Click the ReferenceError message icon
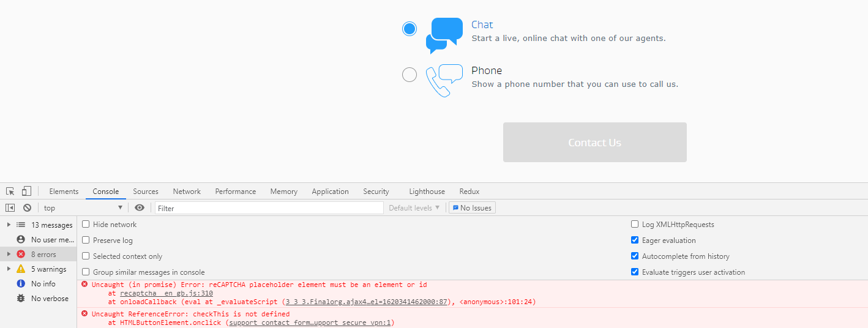Viewport: 868px width, 328px height. click(84, 313)
